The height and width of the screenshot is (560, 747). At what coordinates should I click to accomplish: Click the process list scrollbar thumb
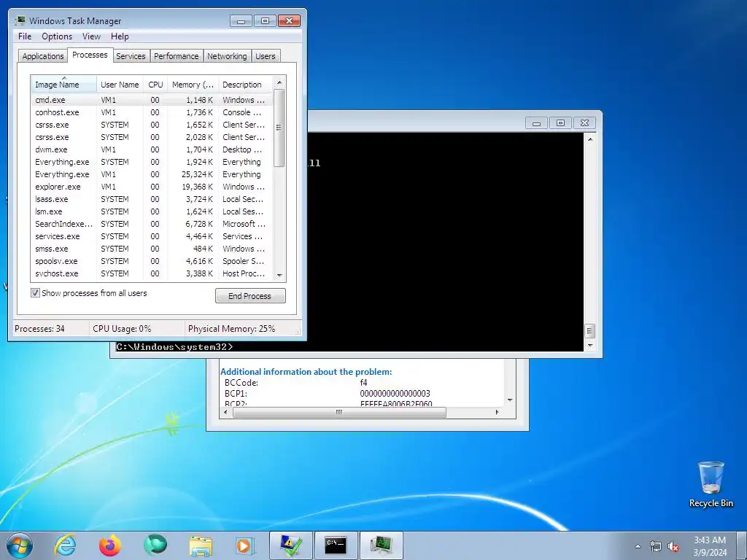(x=279, y=128)
